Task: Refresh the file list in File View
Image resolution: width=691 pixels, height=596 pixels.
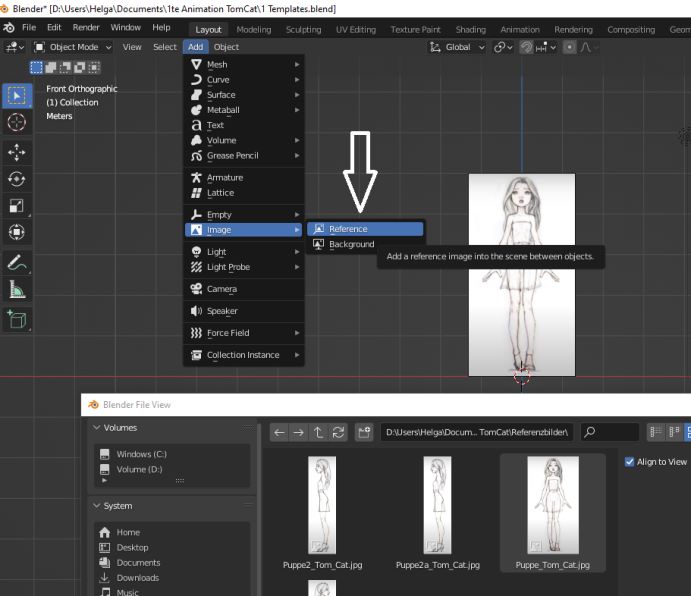Action: [339, 433]
